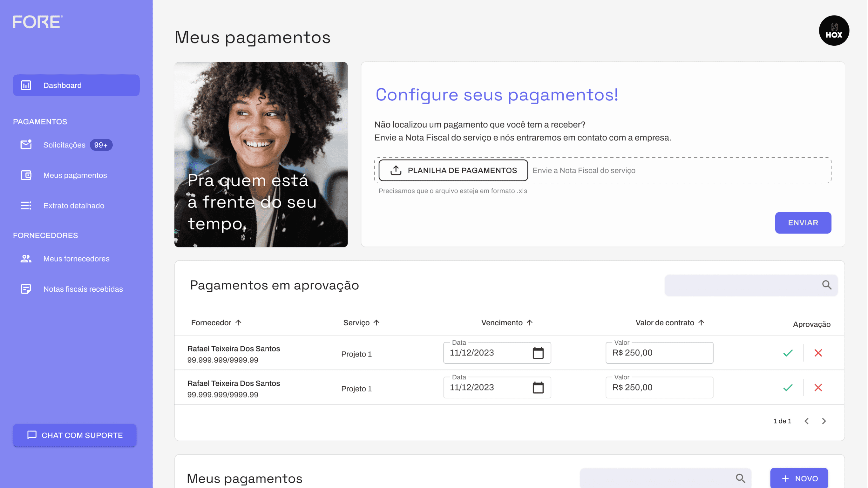The height and width of the screenshot is (488, 868).
Task: Click the Dashboard chart icon
Action: [26, 85]
